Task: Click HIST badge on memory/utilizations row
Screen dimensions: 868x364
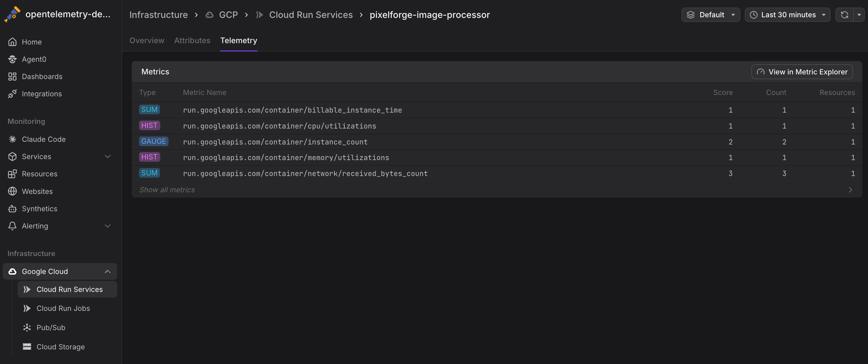Action: tap(149, 157)
